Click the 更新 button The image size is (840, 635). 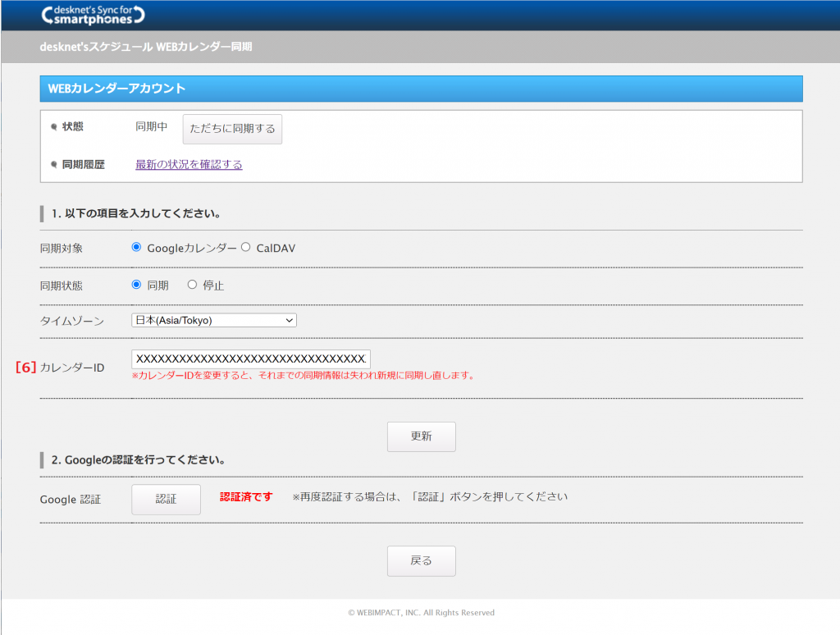click(x=421, y=436)
